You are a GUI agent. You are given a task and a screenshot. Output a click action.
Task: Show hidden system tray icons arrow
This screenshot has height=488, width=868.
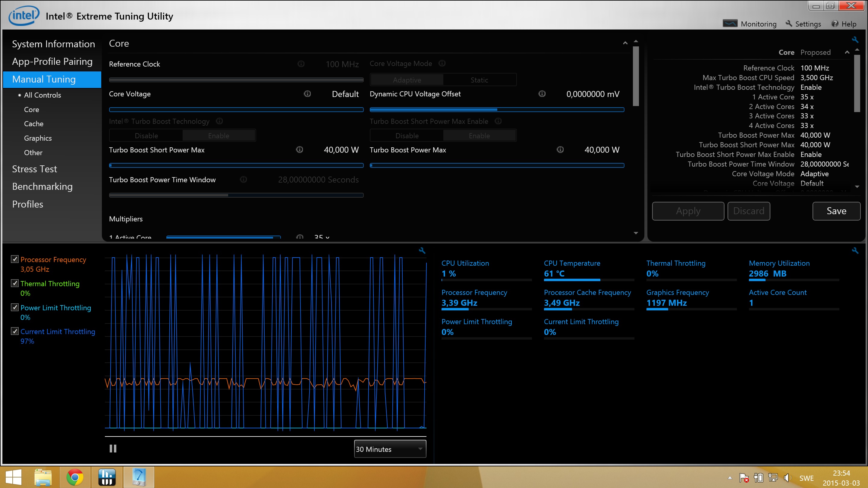coord(729,478)
